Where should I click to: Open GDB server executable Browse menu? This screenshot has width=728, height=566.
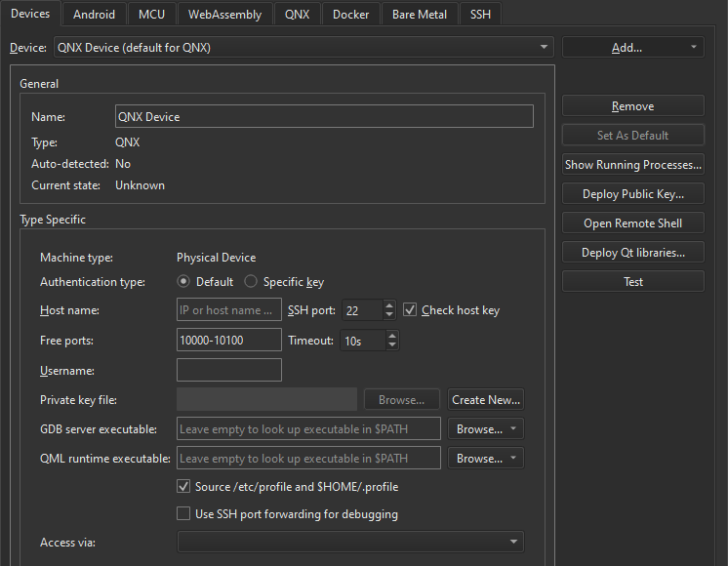pyautogui.click(x=485, y=428)
